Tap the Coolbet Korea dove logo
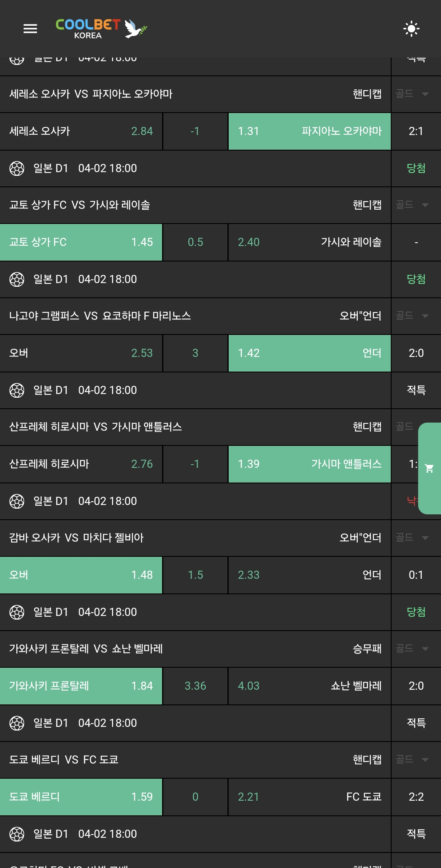The height and width of the screenshot is (868, 441). (x=101, y=29)
